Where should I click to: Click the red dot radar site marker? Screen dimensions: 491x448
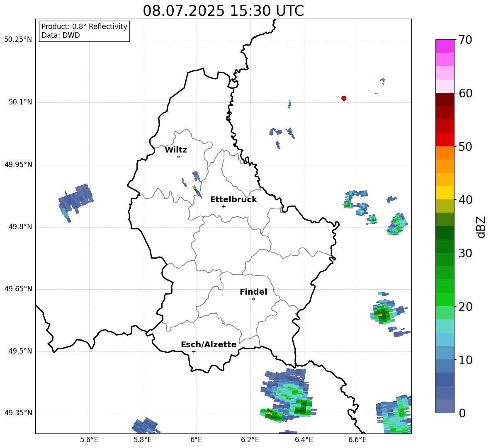coord(344,98)
